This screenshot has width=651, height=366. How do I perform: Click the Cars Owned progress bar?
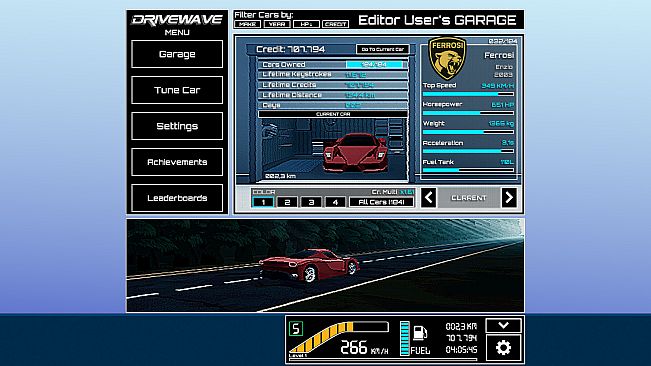375,64
